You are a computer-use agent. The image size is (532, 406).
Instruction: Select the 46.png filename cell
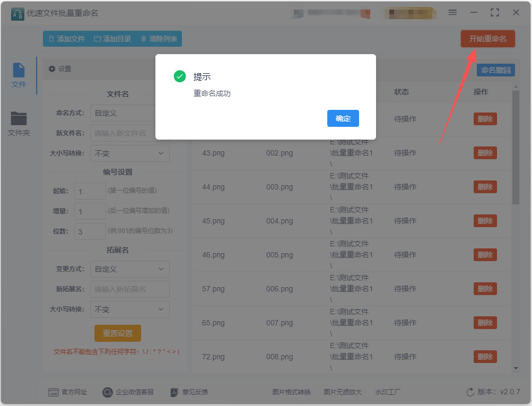pos(213,255)
